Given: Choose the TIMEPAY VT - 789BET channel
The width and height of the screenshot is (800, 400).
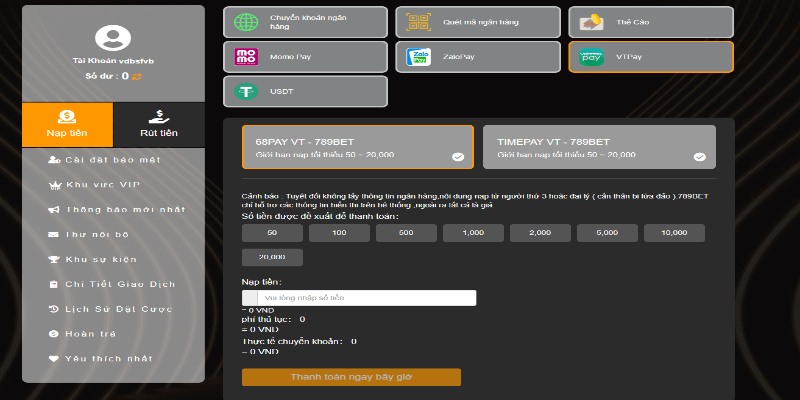Looking at the screenshot, I should (599, 147).
